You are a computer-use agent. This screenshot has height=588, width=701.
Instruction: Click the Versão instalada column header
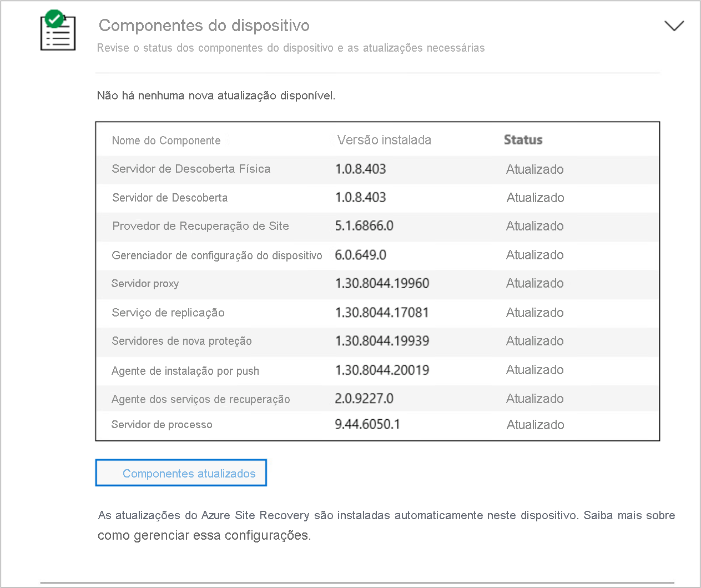click(384, 140)
